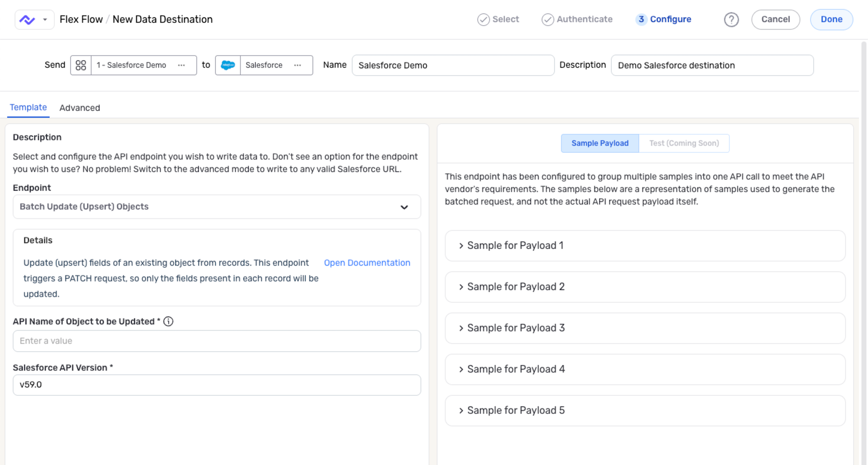
Task: Expand Sample for Payload 5
Action: [x=645, y=411]
